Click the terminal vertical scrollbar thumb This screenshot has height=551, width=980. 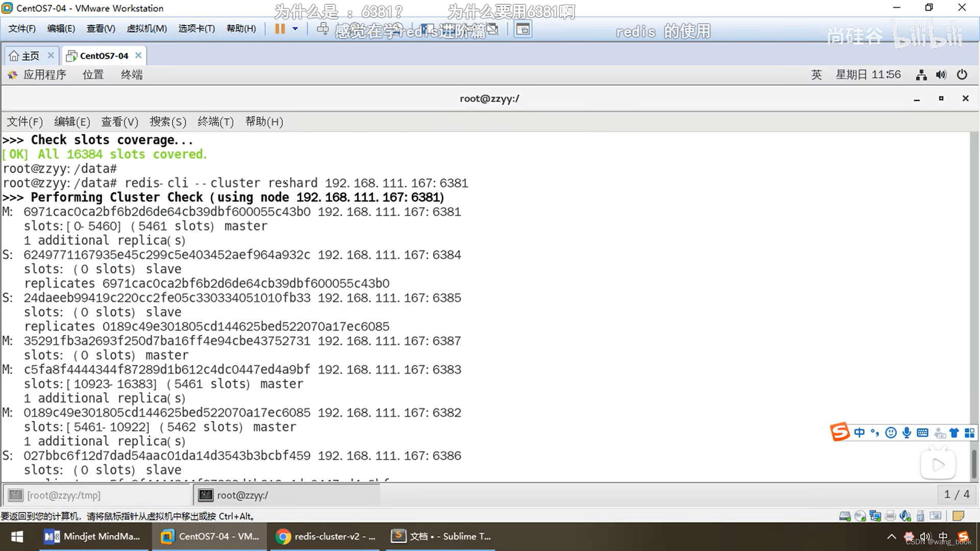tap(974, 463)
